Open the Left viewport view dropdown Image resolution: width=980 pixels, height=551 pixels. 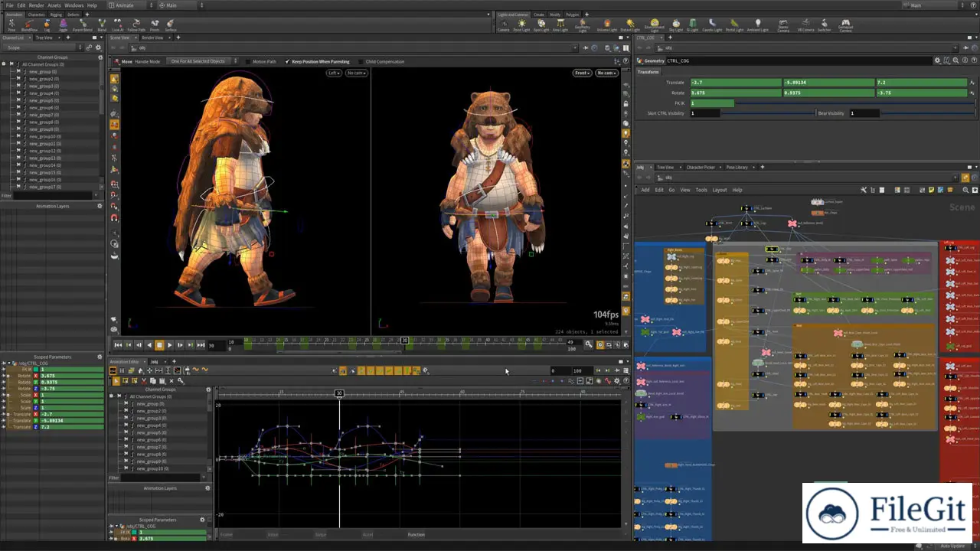click(x=334, y=73)
